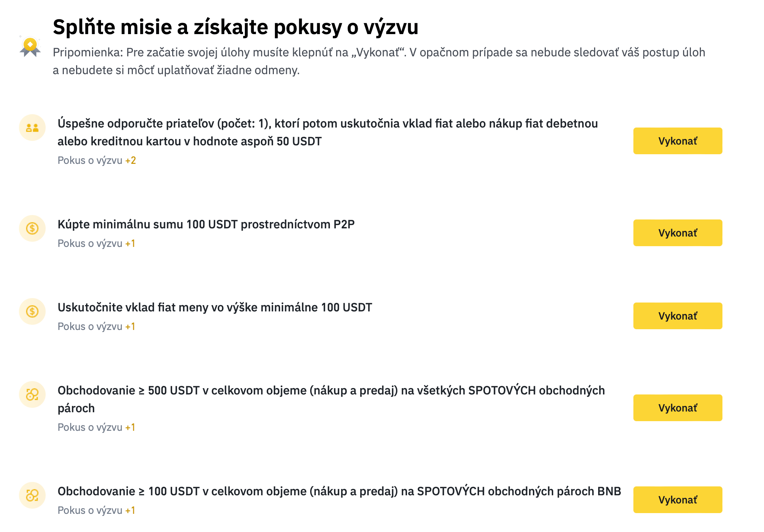
Task: Click the friends referral mission icon
Action: (x=32, y=128)
